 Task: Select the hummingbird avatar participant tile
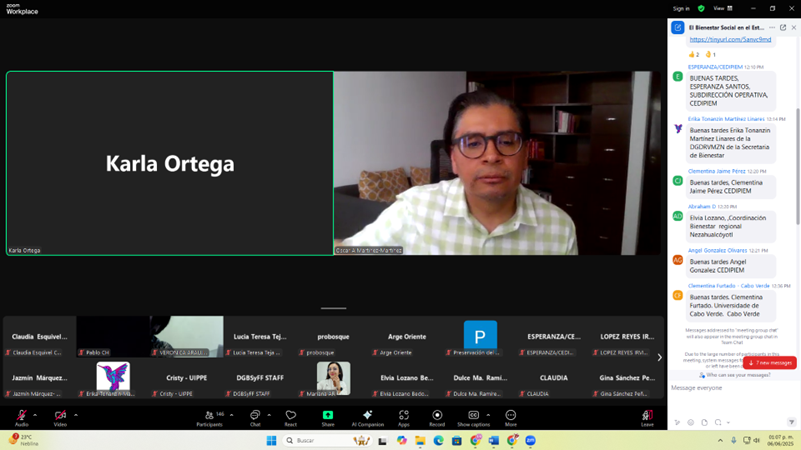[113, 378]
